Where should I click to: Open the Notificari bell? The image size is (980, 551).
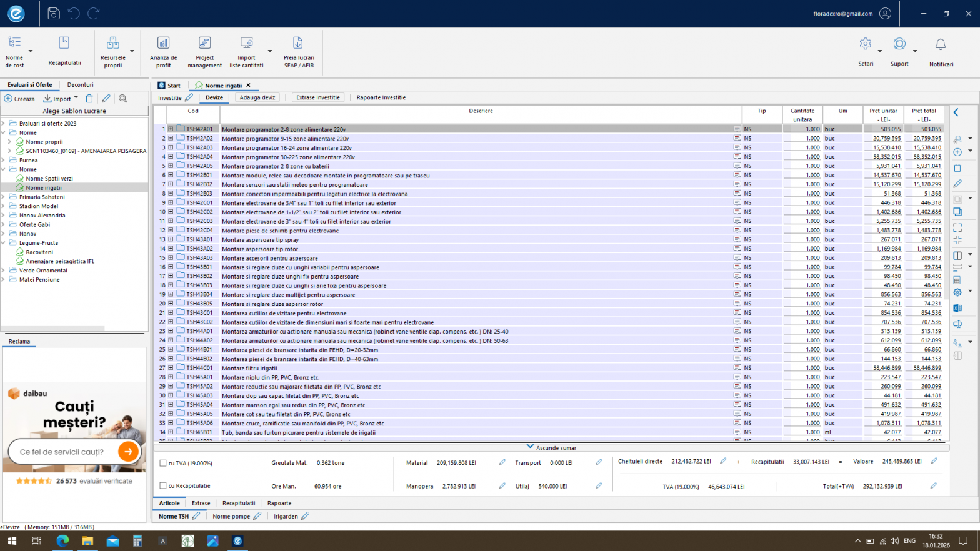coord(940,45)
